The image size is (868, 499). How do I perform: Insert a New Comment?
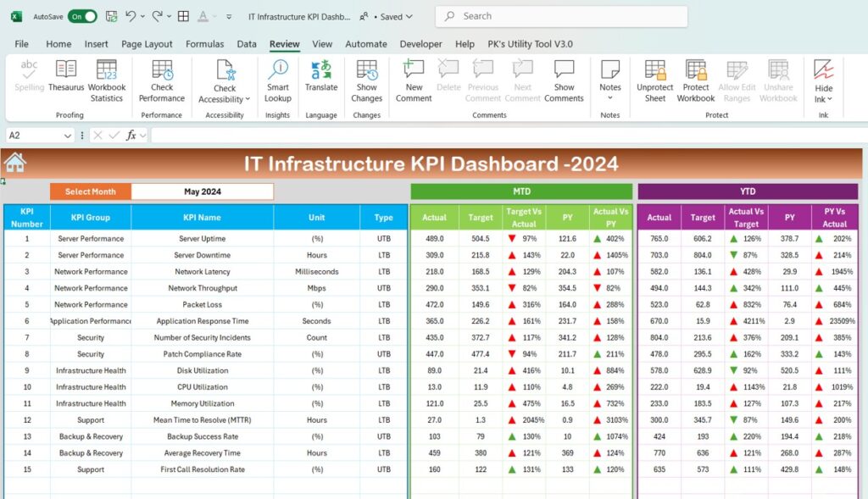point(414,80)
